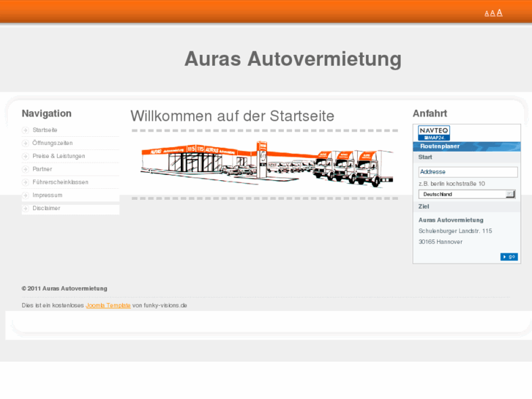Click the Addresse start input field

[468, 172]
